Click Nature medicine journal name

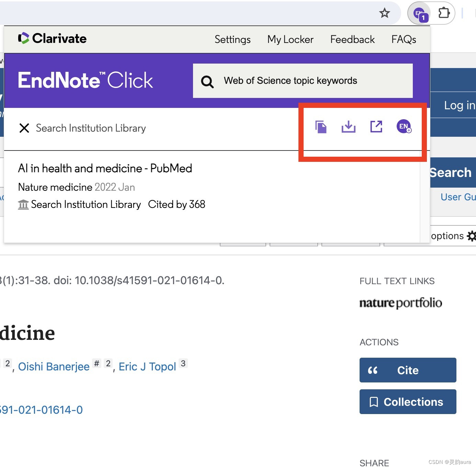click(55, 187)
